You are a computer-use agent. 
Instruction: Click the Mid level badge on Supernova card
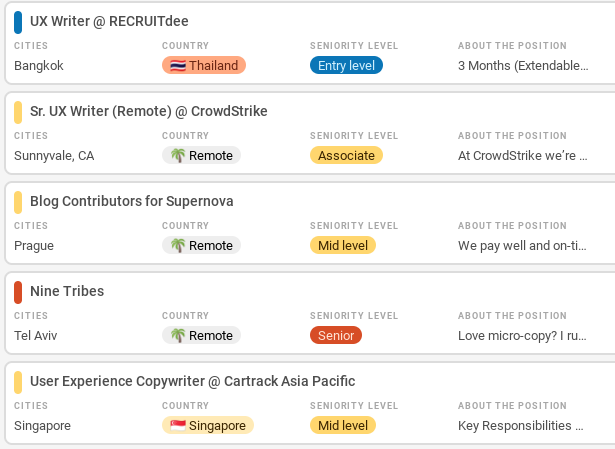click(x=343, y=246)
